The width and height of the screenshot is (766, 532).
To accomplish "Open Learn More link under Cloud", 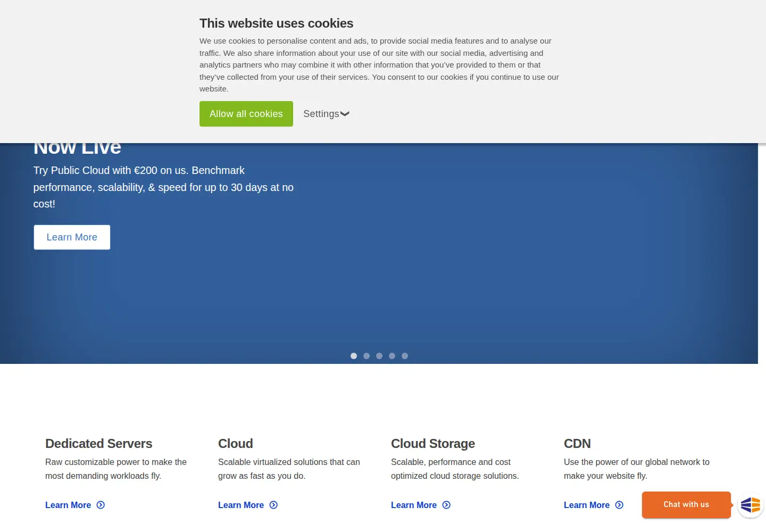I will tap(241, 505).
